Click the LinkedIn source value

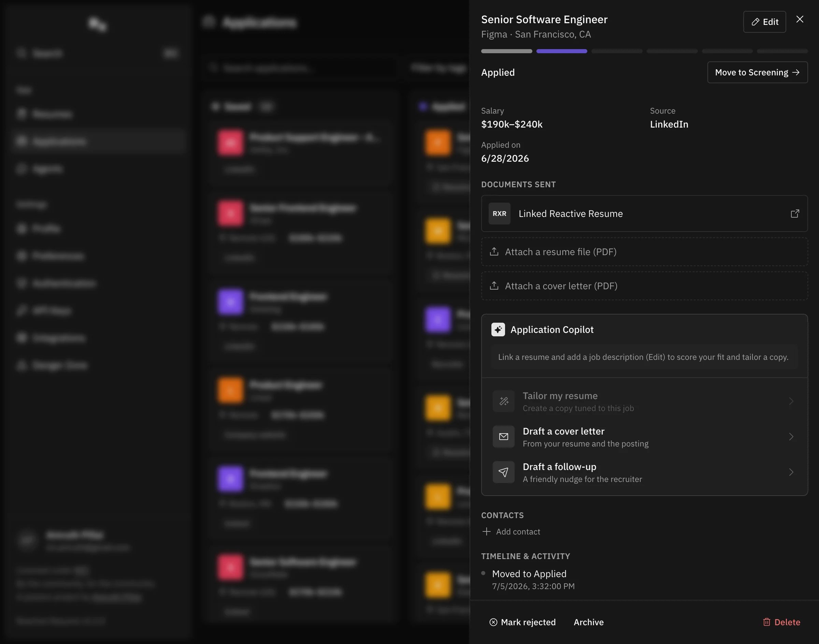(x=669, y=125)
